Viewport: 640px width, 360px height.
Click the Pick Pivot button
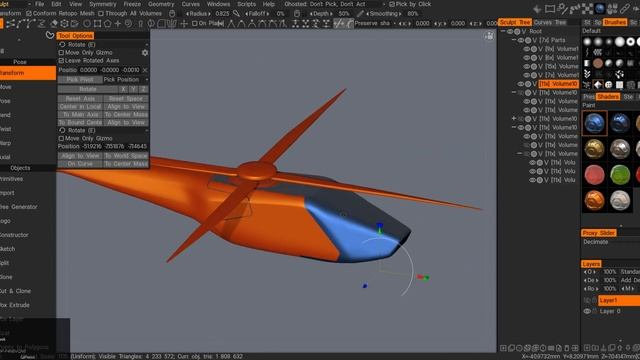click(x=80, y=80)
